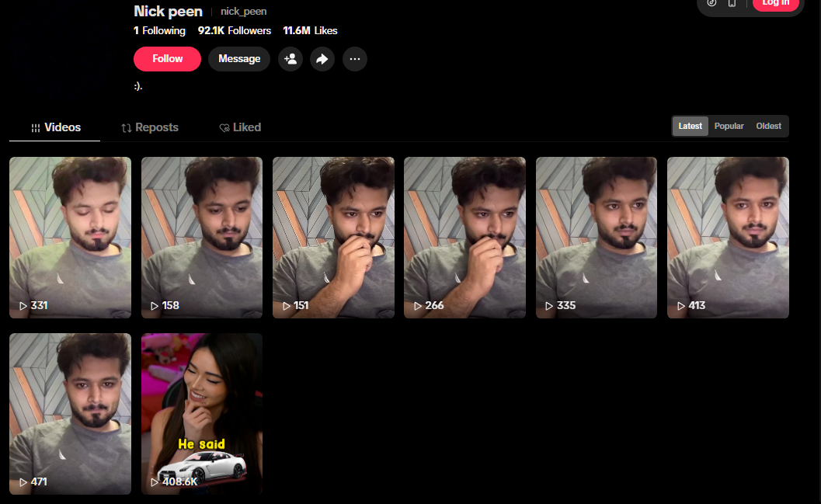Sort videos by Oldest
The width and height of the screenshot is (821, 504).
pos(768,126)
